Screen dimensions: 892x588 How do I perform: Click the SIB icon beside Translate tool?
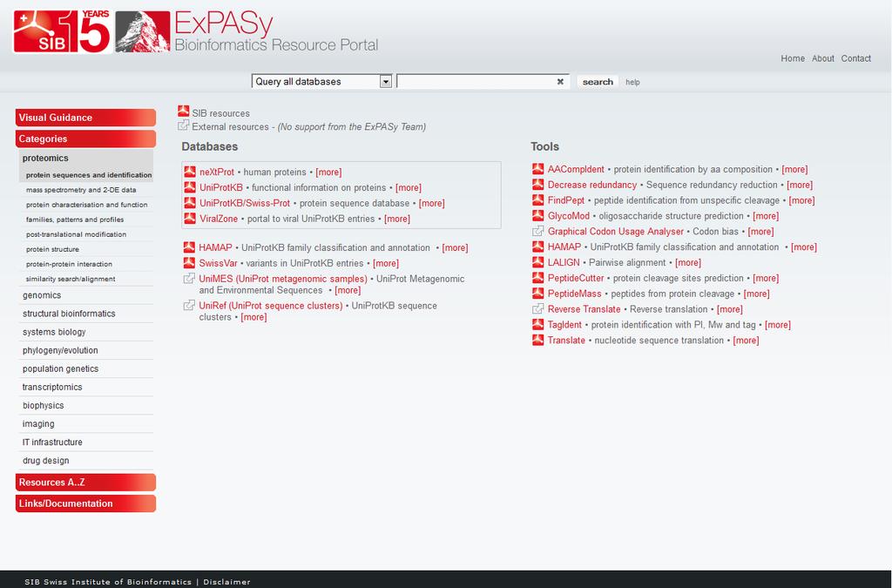pos(537,340)
